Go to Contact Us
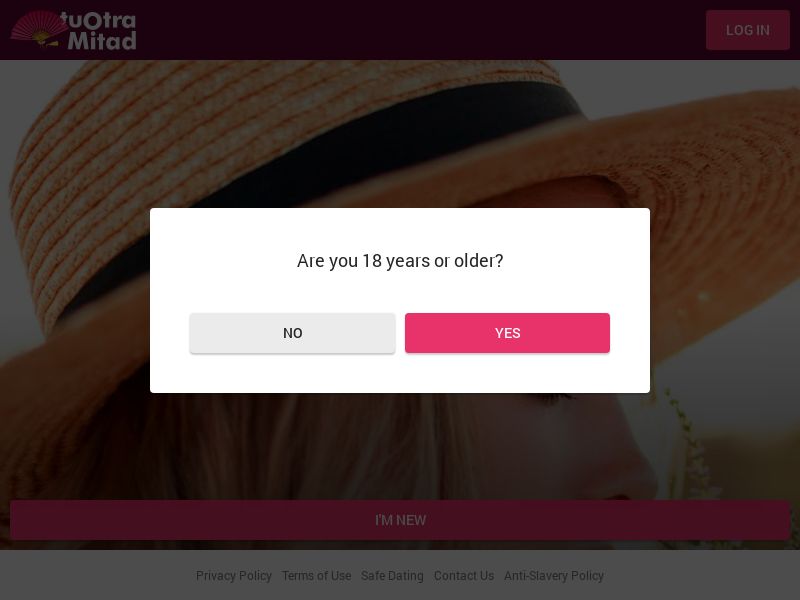 point(464,576)
